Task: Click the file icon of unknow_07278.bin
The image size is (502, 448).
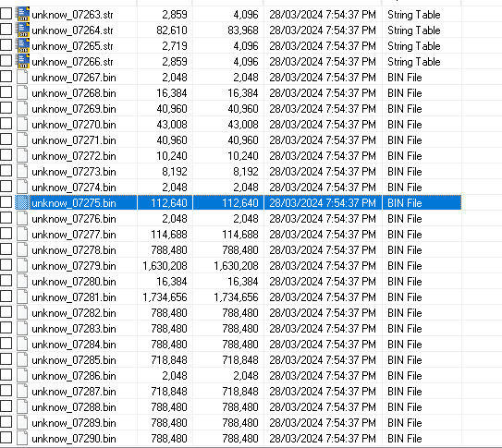Action: (22, 249)
